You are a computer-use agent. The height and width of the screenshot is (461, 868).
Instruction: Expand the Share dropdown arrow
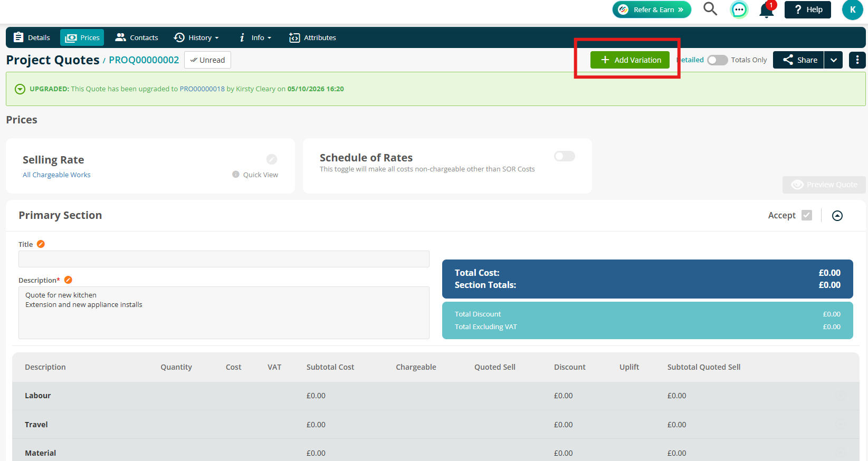tap(834, 60)
